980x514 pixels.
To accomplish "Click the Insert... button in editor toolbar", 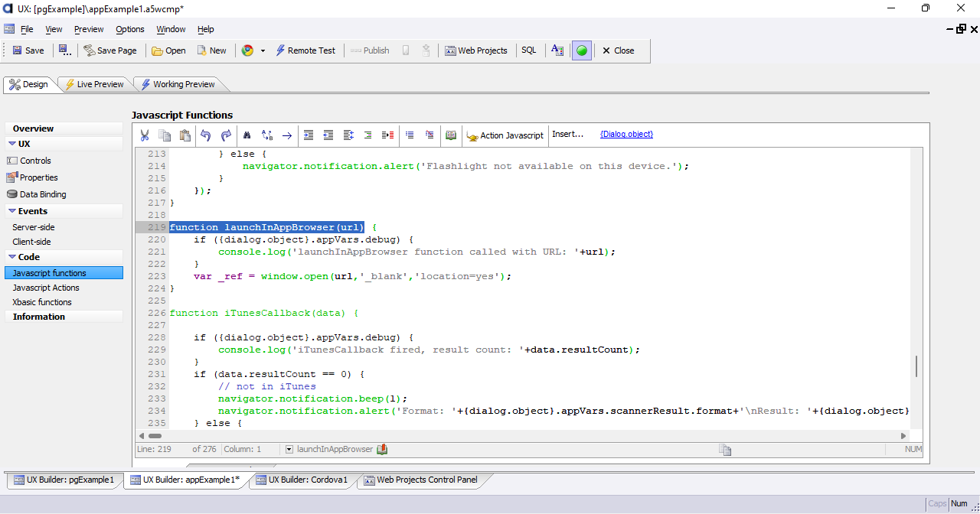I will point(568,134).
